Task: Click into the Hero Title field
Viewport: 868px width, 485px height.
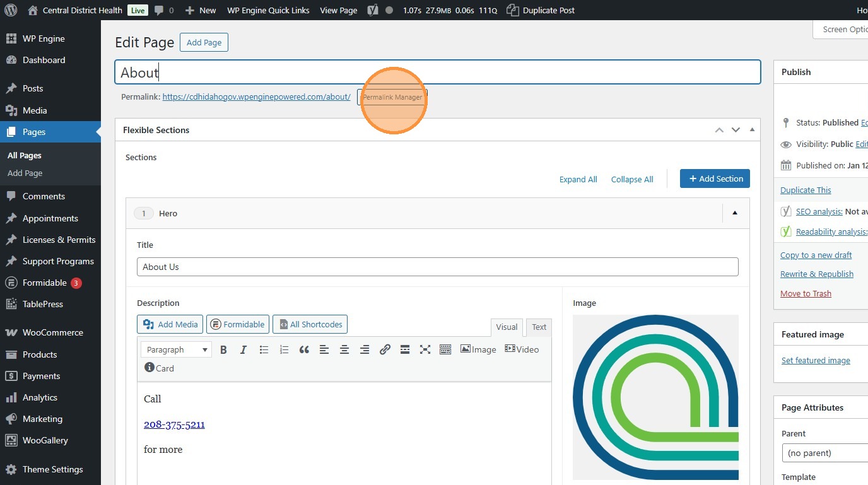Action: [x=437, y=267]
